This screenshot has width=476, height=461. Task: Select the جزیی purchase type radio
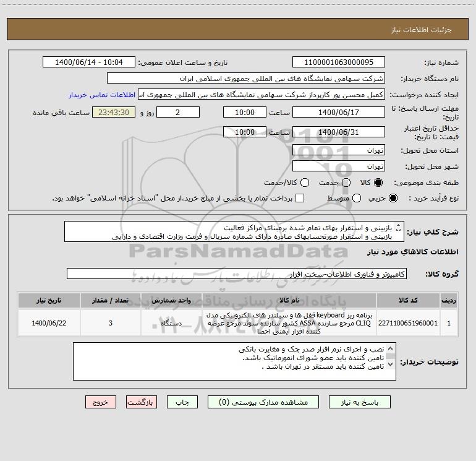[393, 198]
